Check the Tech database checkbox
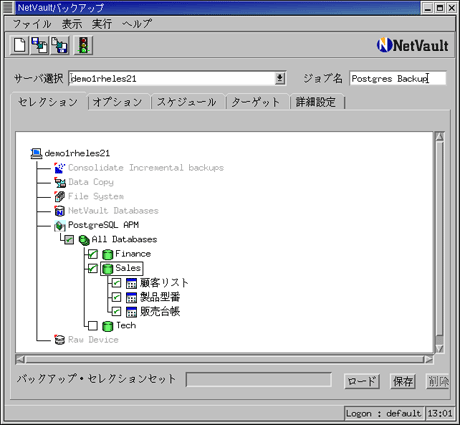This screenshot has height=425, width=460. (x=93, y=326)
